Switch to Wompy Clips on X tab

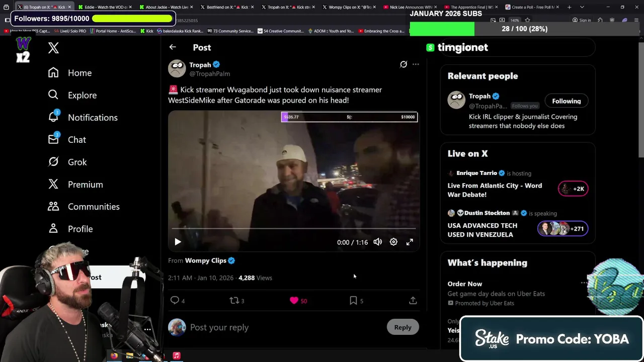tap(348, 7)
